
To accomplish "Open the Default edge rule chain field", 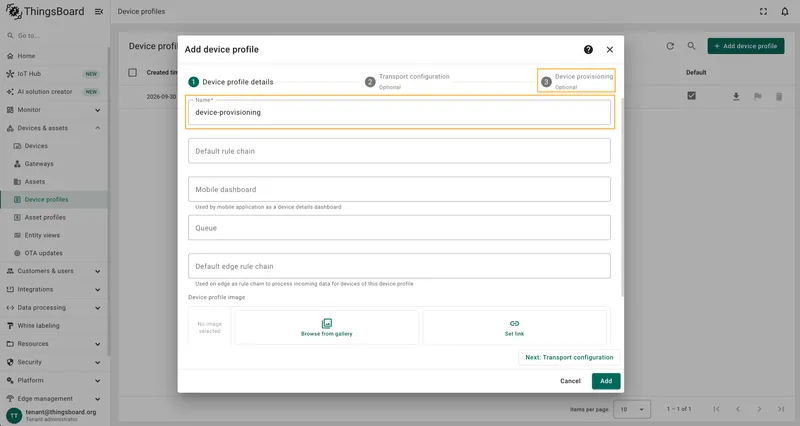I will (399, 266).
